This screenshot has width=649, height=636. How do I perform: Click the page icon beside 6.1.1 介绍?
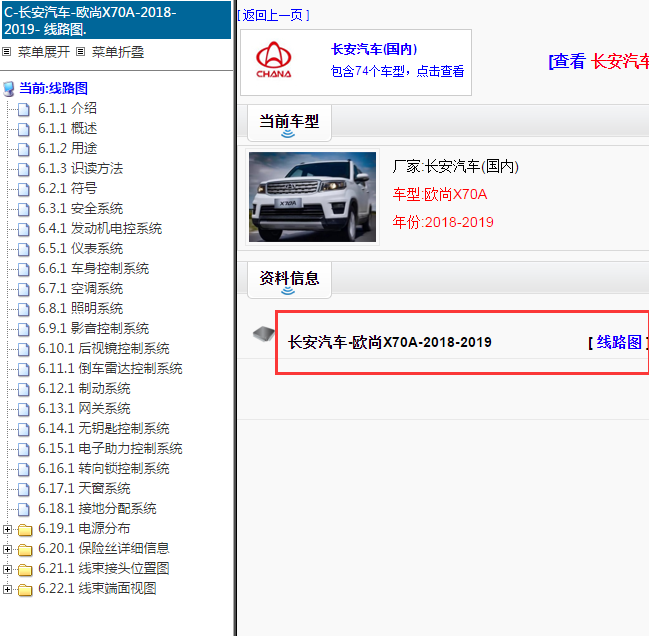coord(24,109)
